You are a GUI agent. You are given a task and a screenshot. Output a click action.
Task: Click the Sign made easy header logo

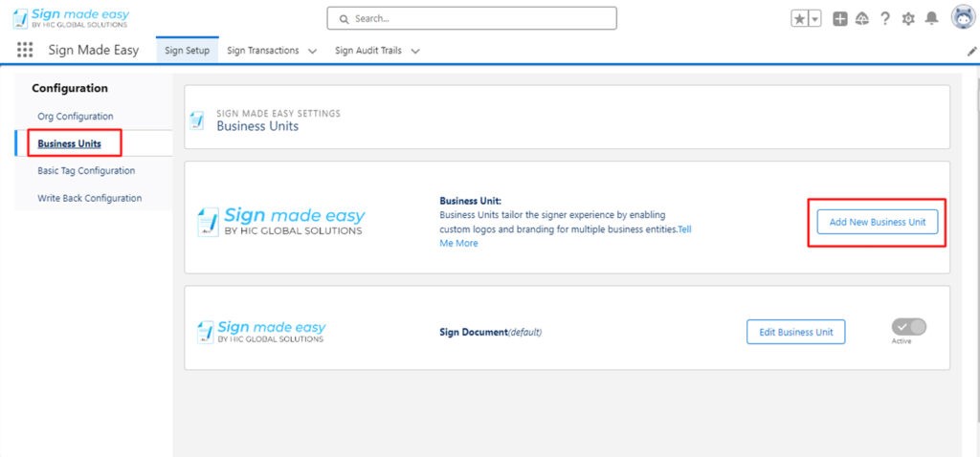[x=71, y=18]
